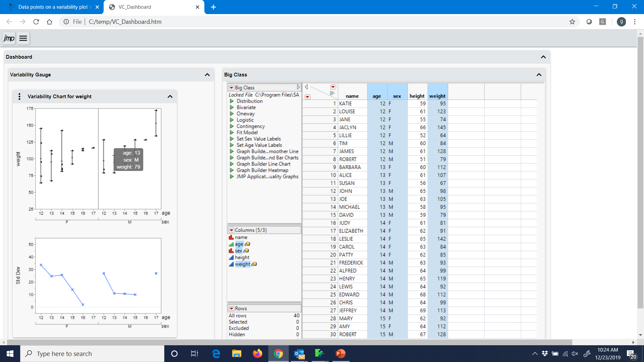Click the Windows search box
Screen dimensions: 644x362
point(92,354)
